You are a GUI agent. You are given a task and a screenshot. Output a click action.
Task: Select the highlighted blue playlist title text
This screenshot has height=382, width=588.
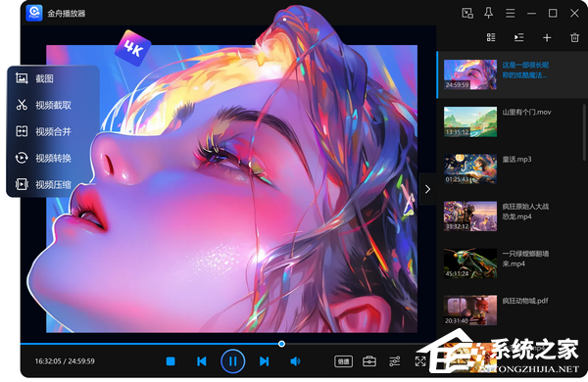coord(525,71)
